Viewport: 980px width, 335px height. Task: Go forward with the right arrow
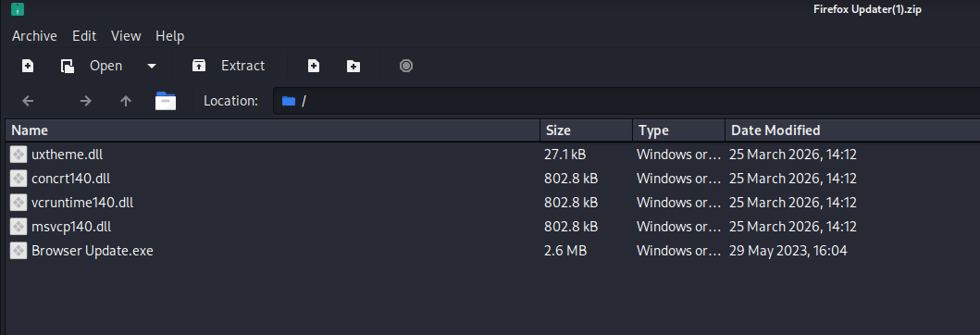[x=86, y=101]
